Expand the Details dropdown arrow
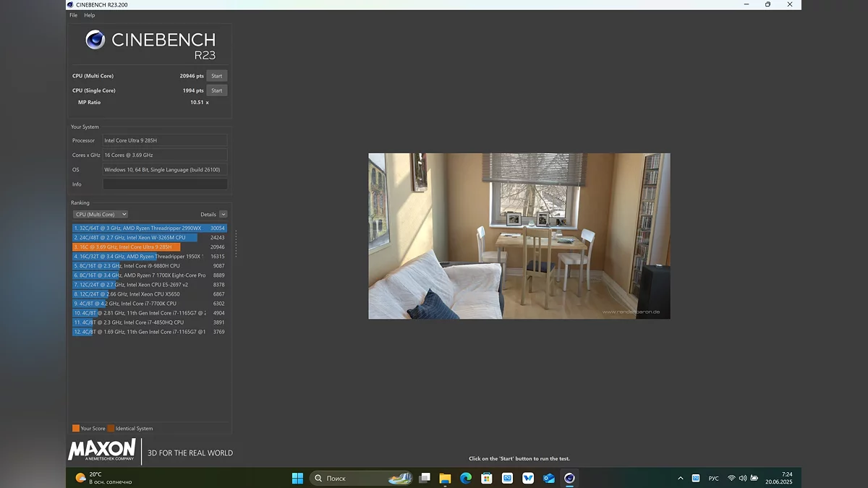This screenshot has height=488, width=868. pyautogui.click(x=223, y=214)
